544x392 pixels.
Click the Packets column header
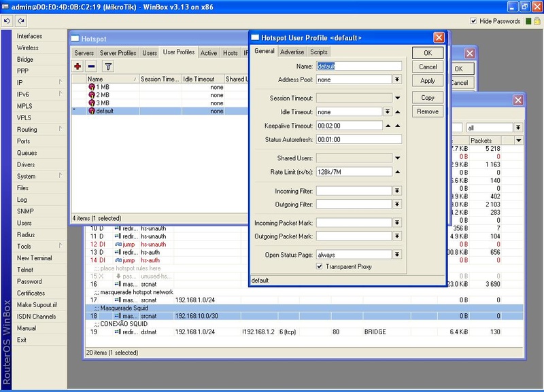[485, 141]
